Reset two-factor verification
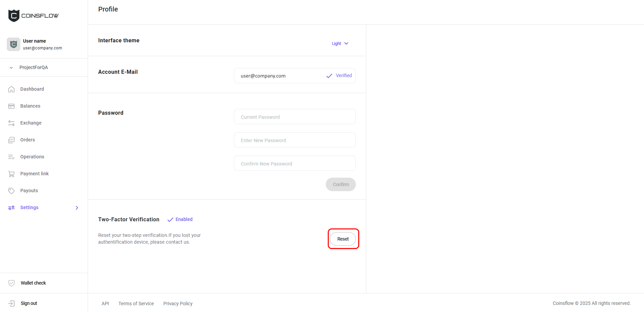This screenshot has width=644, height=312. pos(343,239)
